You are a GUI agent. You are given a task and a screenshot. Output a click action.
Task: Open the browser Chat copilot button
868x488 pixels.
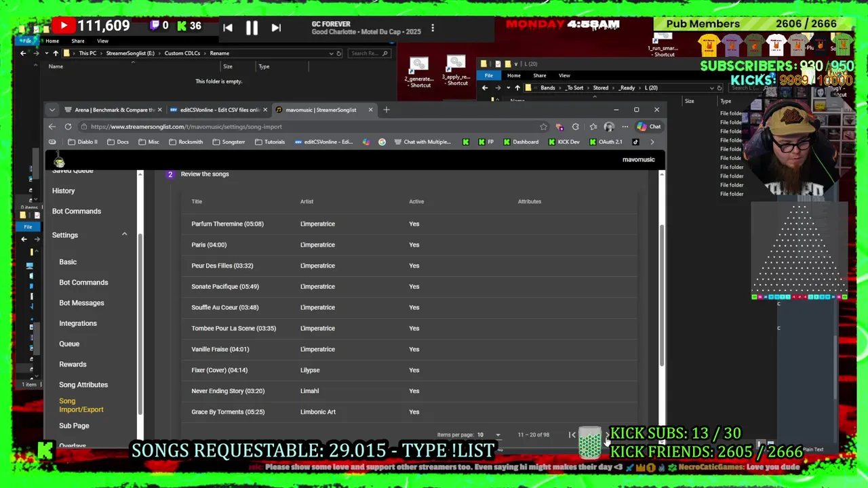tap(649, 127)
